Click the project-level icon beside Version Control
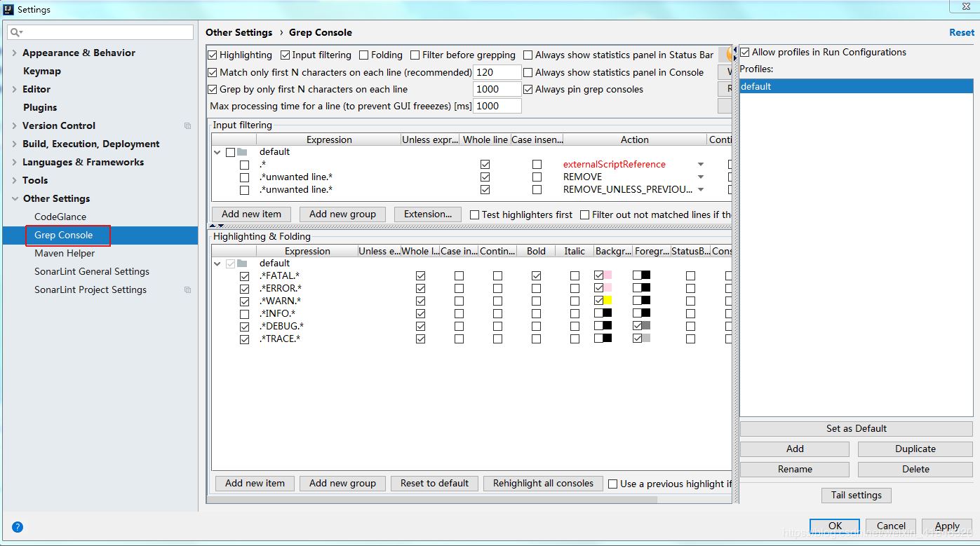The height and width of the screenshot is (546, 980). click(x=187, y=126)
